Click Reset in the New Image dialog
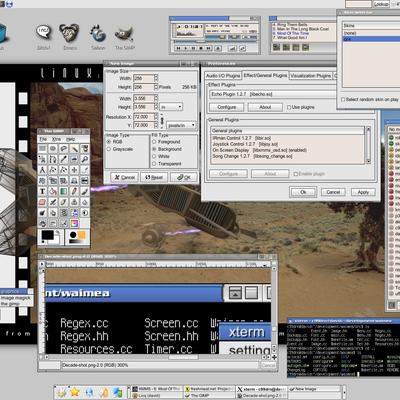Screen dimensions: 400x400 [154, 177]
